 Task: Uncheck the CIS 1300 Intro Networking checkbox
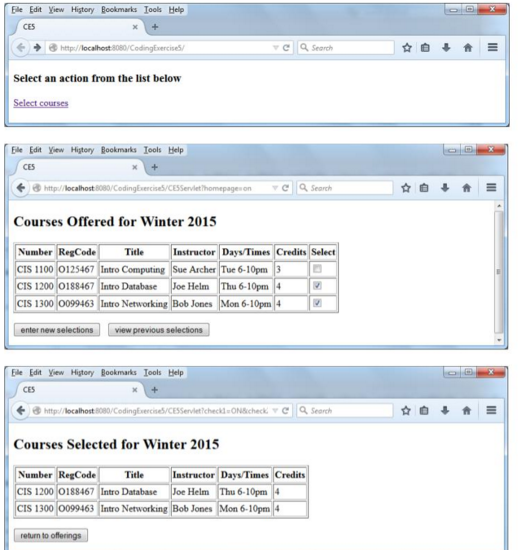click(x=317, y=303)
